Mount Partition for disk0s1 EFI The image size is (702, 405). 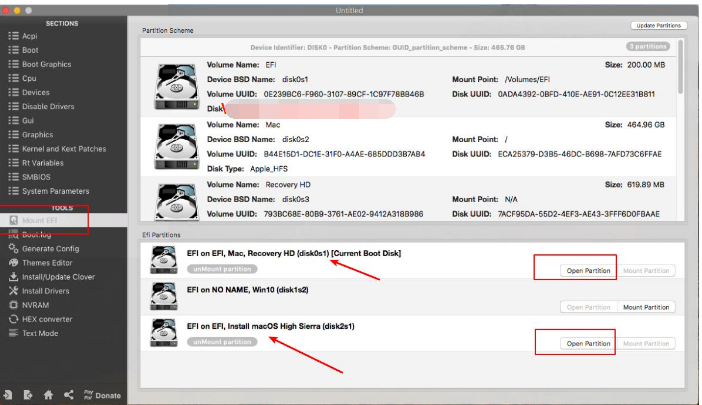[x=646, y=271]
